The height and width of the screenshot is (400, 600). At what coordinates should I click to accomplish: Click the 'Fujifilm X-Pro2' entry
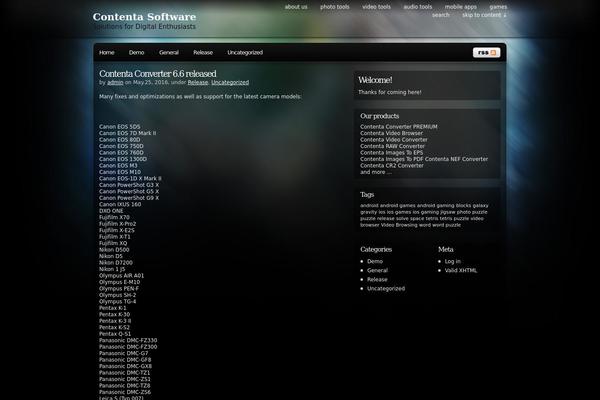pyautogui.click(x=117, y=224)
